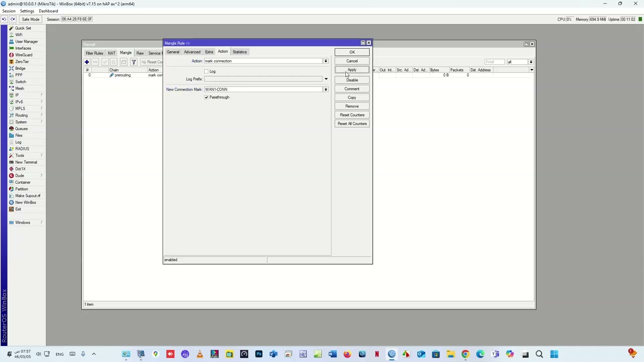Open the ZeroTier section
The width and height of the screenshot is (644, 362).
22,62
